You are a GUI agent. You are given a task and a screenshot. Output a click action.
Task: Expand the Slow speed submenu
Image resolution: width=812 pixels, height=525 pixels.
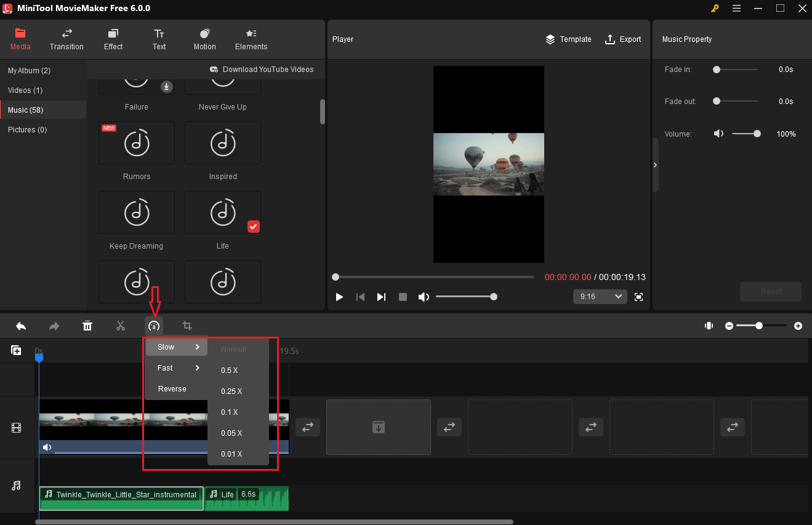pos(177,347)
